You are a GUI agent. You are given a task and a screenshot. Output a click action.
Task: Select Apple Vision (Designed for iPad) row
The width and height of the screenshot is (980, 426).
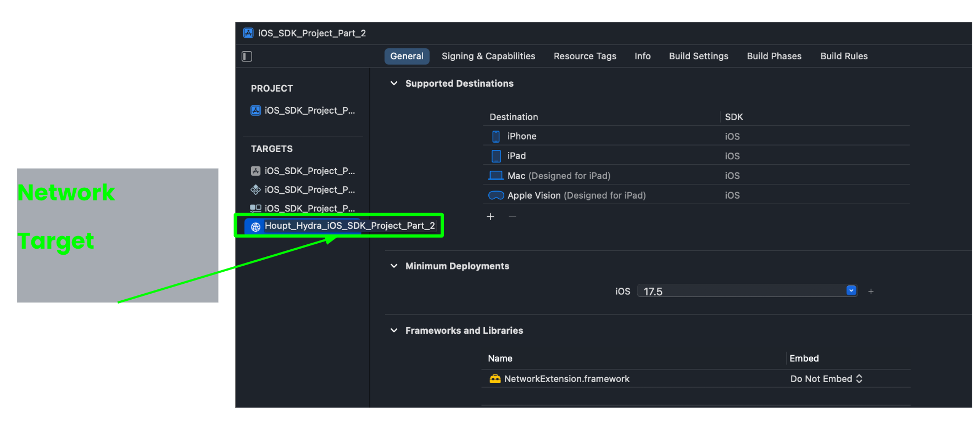pyautogui.click(x=696, y=195)
